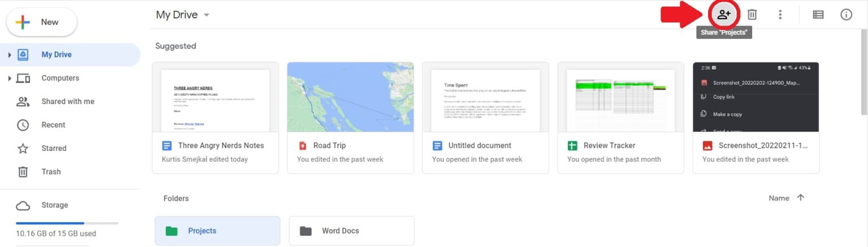868x247 pixels.
Task: Go to Shared with me
Action: [68, 102]
